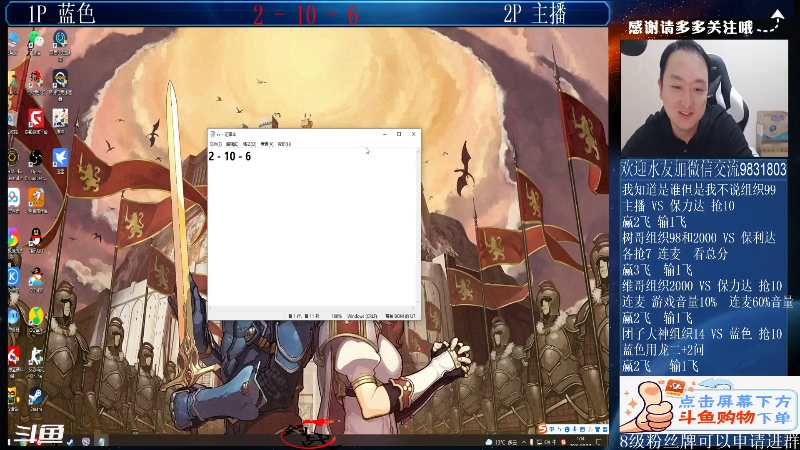Image resolution: width=800 pixels, height=450 pixels.
Task: Click the '8级粉丝牌可以申请进群' footer text
Action: point(710,442)
